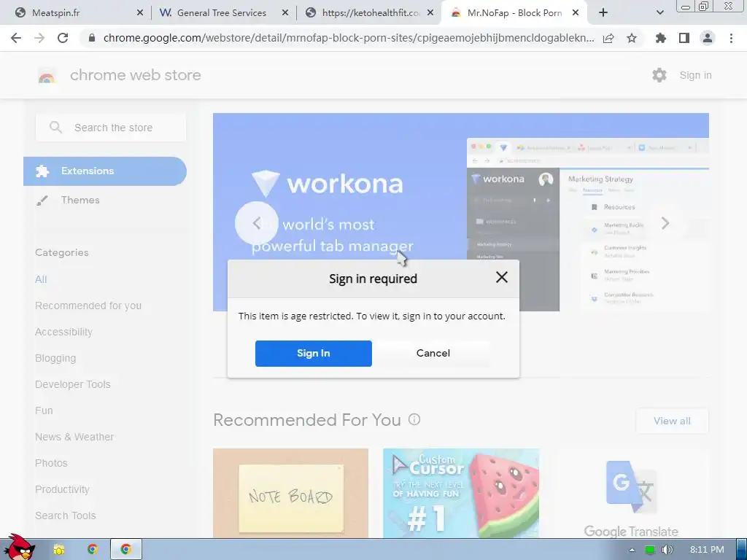Click the browser back arrow
747x560 pixels.
tap(16, 38)
